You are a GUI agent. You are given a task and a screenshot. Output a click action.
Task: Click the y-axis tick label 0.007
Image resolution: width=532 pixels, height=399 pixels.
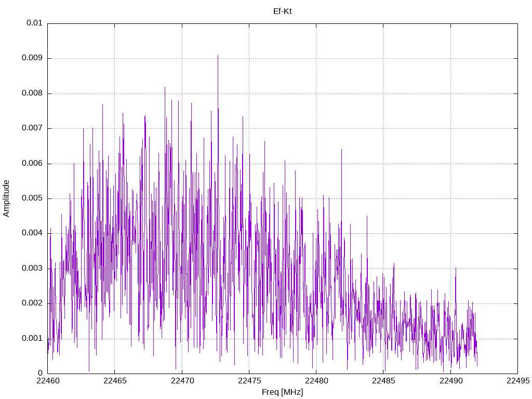[x=32, y=128]
